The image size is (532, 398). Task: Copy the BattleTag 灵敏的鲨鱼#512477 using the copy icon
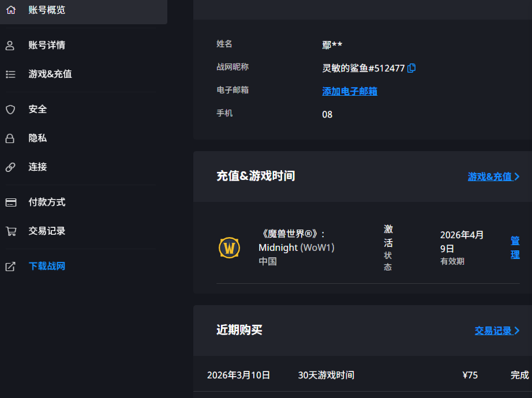coord(411,68)
